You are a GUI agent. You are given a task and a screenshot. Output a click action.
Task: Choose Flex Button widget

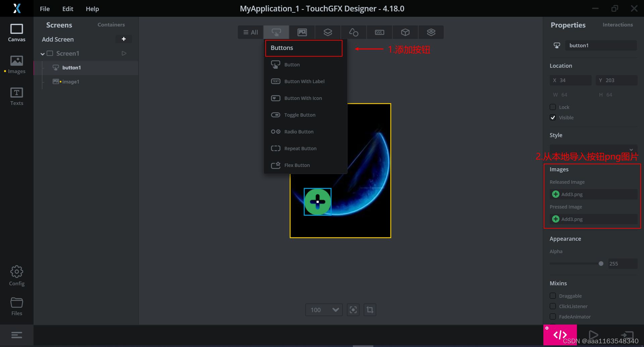pos(305,165)
